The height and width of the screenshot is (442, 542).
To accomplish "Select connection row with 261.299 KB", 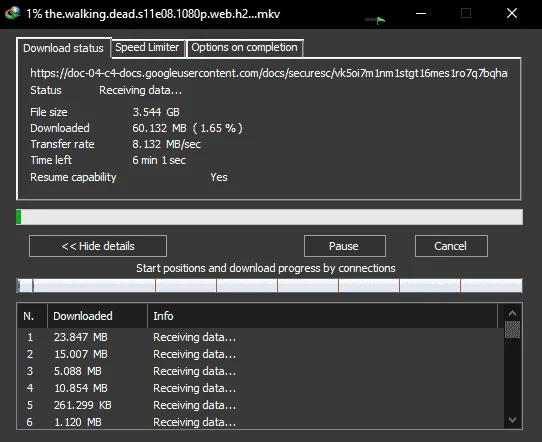I will [261, 405].
